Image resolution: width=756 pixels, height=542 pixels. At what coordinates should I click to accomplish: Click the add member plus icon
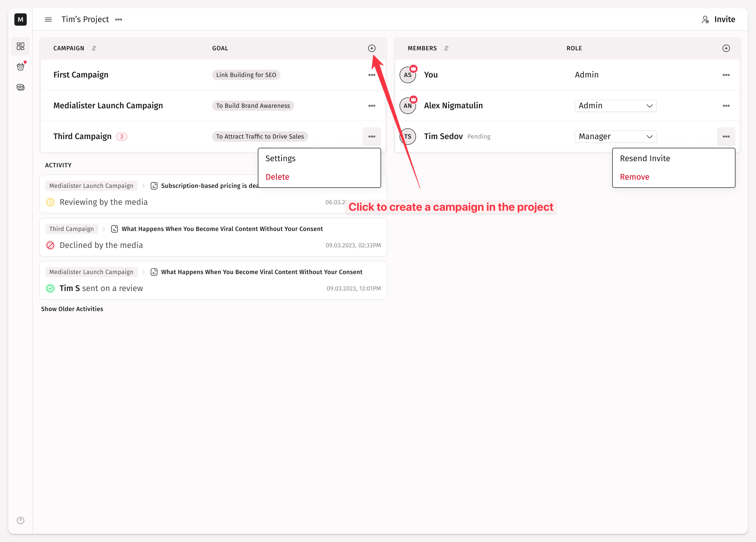(x=726, y=48)
